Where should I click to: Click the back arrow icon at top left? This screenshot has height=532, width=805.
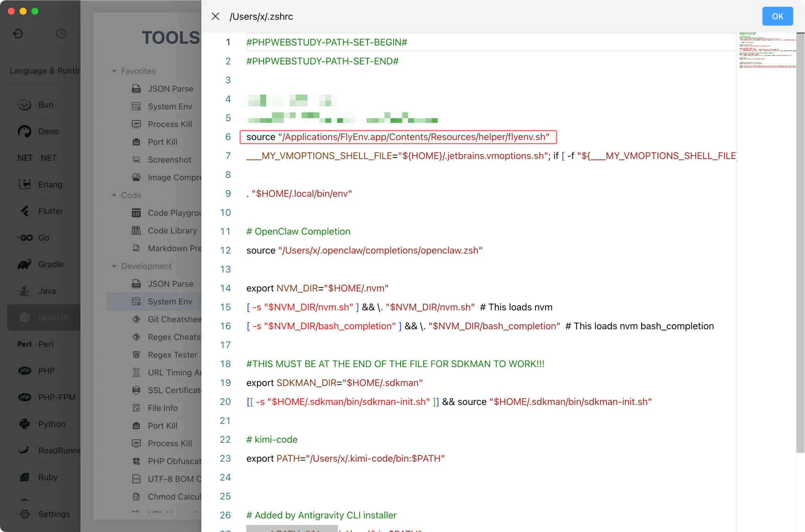(x=18, y=33)
